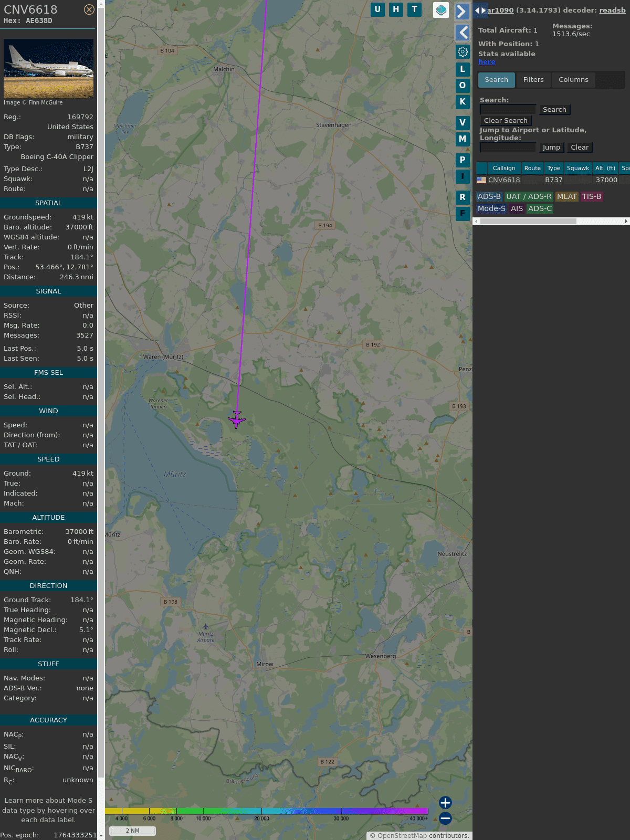The width and height of the screenshot is (630, 840).
Task: Sort table by Route column
Action: tap(532, 168)
